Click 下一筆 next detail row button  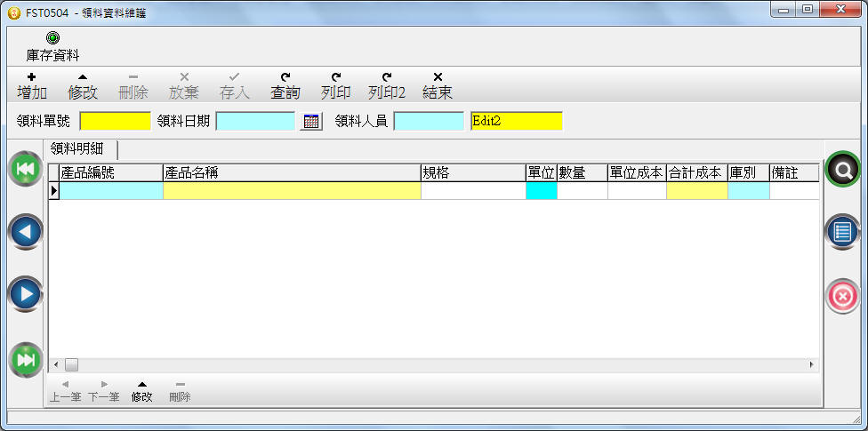pyautogui.click(x=104, y=391)
